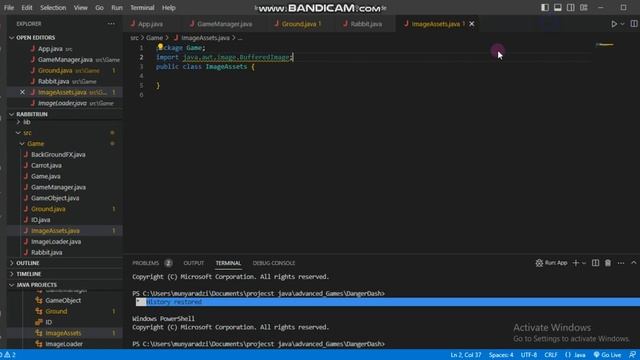Open the Explorer more actions menu

coord(111,24)
